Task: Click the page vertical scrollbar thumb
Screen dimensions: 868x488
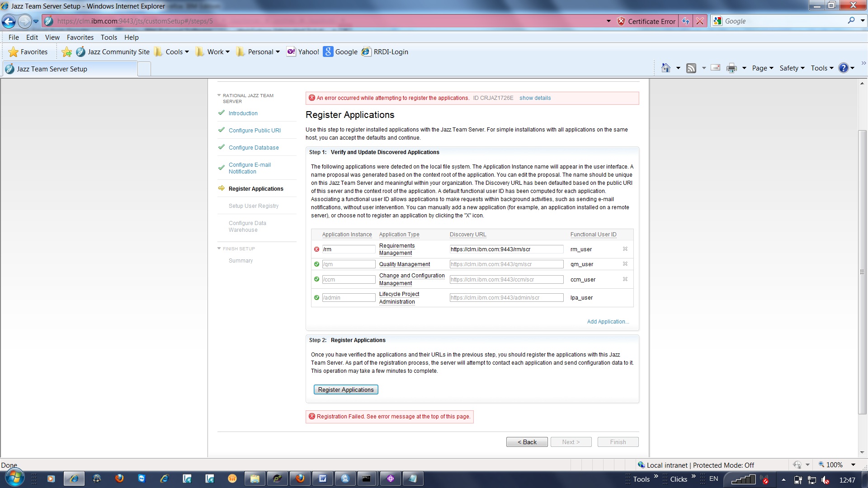Action: (x=862, y=271)
